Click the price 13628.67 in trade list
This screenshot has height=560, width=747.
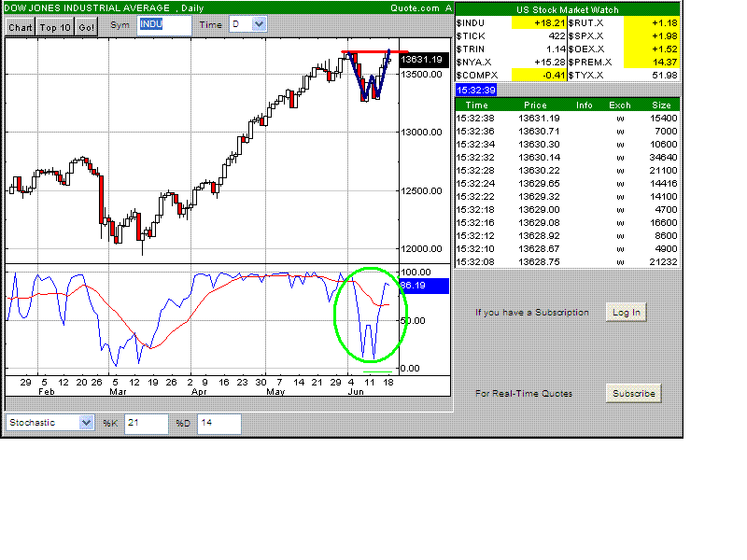[x=539, y=249]
